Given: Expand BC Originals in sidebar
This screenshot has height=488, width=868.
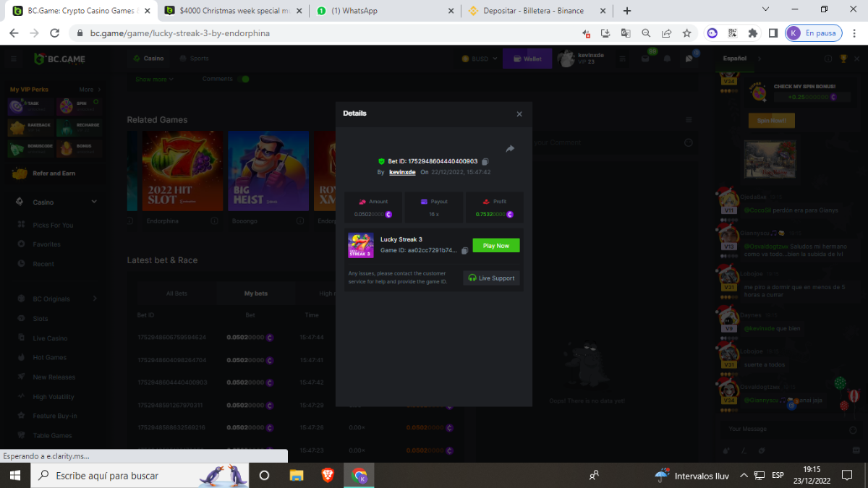Looking at the screenshot, I should point(94,299).
